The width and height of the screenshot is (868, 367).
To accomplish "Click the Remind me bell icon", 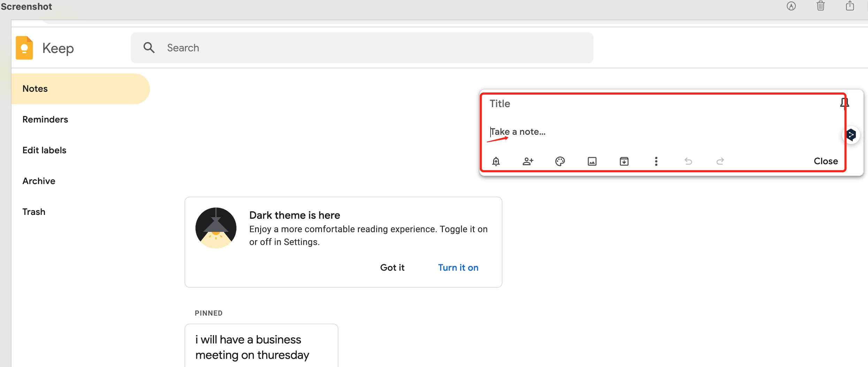I will [x=496, y=161].
